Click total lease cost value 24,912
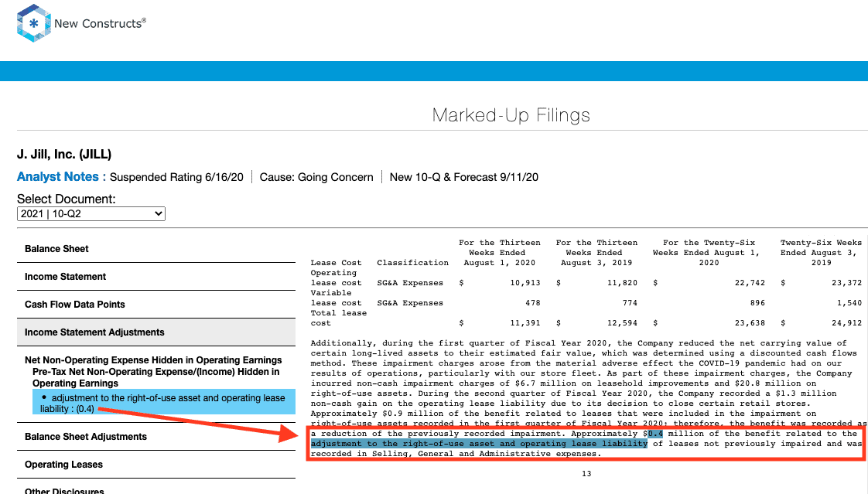This screenshot has width=868, height=494. (x=847, y=323)
